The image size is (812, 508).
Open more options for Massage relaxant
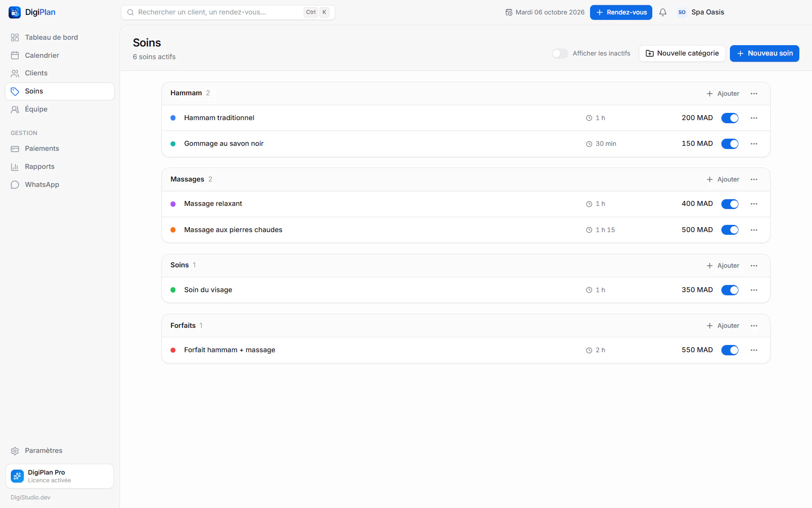click(754, 204)
